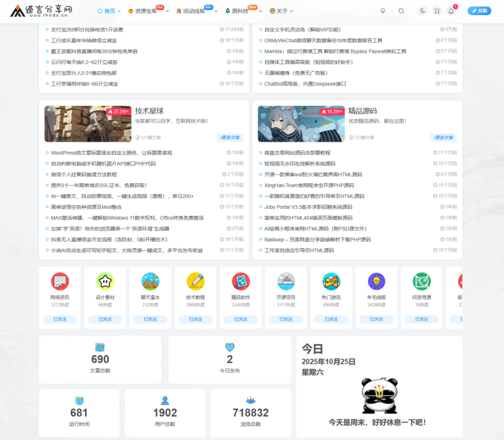The image size is (504, 440).
Task: Expand the 关于 dropdown menu
Action: click(x=282, y=10)
